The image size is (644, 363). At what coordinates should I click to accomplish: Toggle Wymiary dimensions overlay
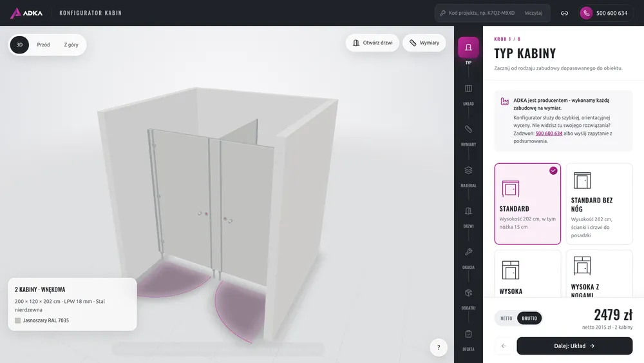point(424,43)
